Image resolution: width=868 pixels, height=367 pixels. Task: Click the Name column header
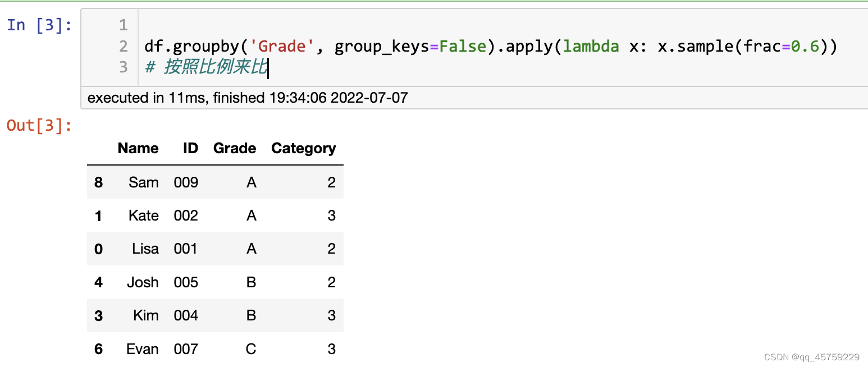point(138,148)
